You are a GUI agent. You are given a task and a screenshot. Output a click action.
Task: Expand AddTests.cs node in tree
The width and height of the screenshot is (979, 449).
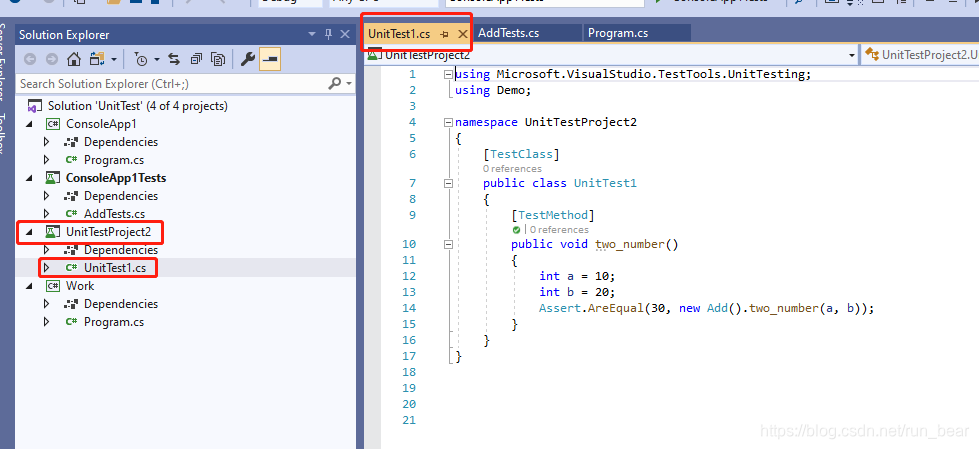[x=46, y=214]
